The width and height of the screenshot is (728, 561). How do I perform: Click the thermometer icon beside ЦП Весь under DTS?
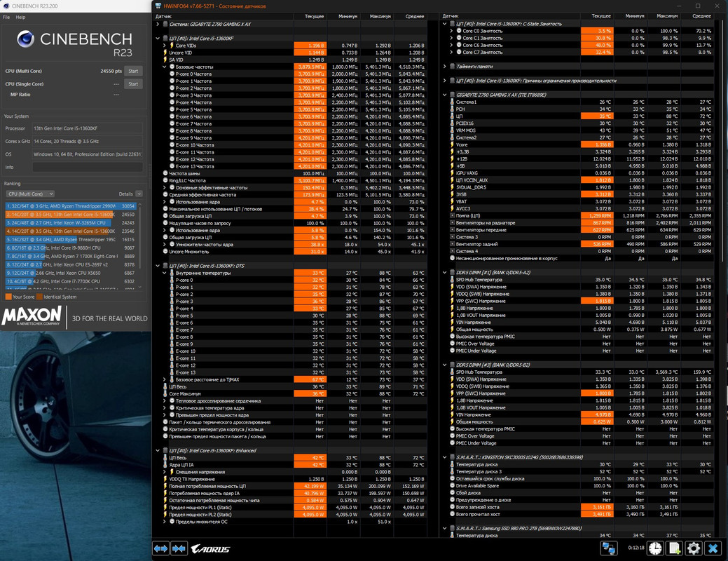(165, 386)
